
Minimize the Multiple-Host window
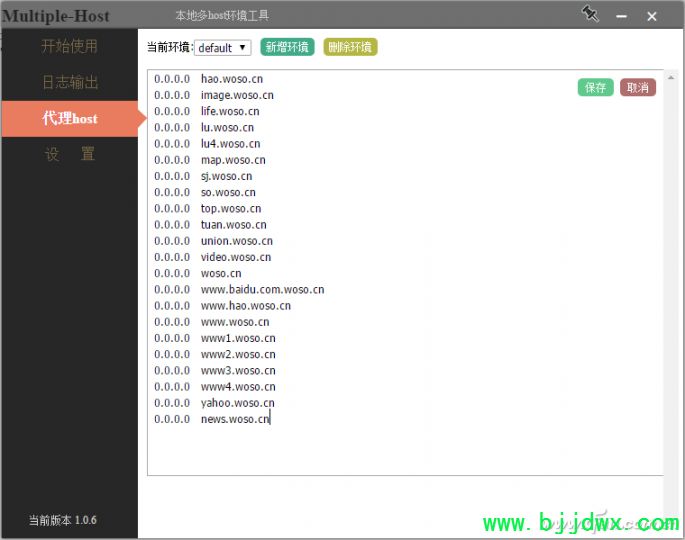click(621, 17)
